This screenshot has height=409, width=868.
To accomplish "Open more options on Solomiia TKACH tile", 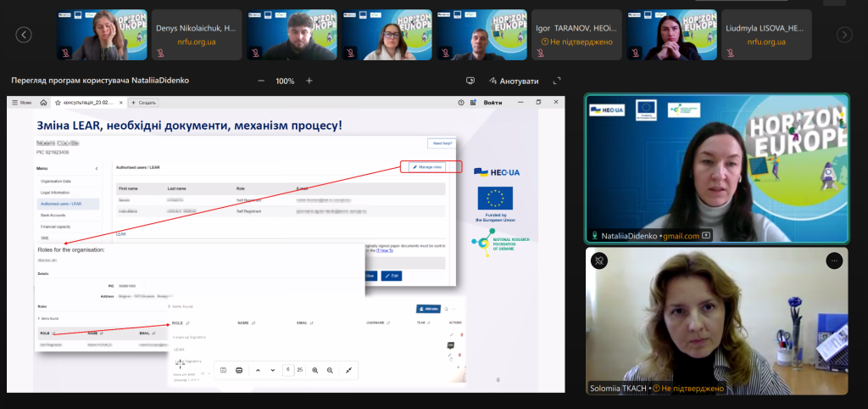I will coord(835,261).
